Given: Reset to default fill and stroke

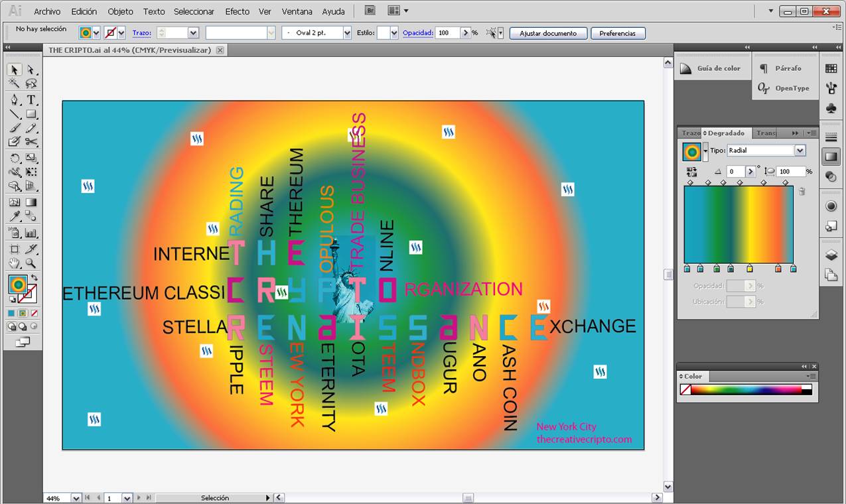Looking at the screenshot, I should coord(11,300).
